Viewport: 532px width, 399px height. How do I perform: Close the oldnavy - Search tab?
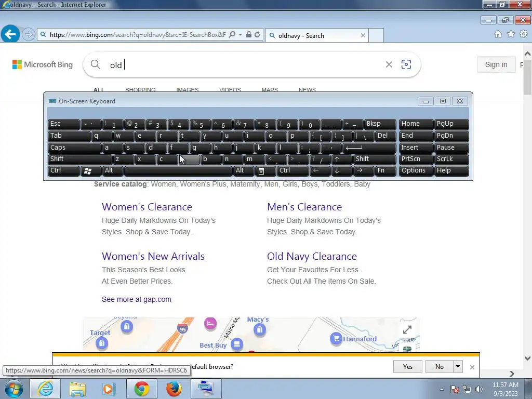click(363, 35)
